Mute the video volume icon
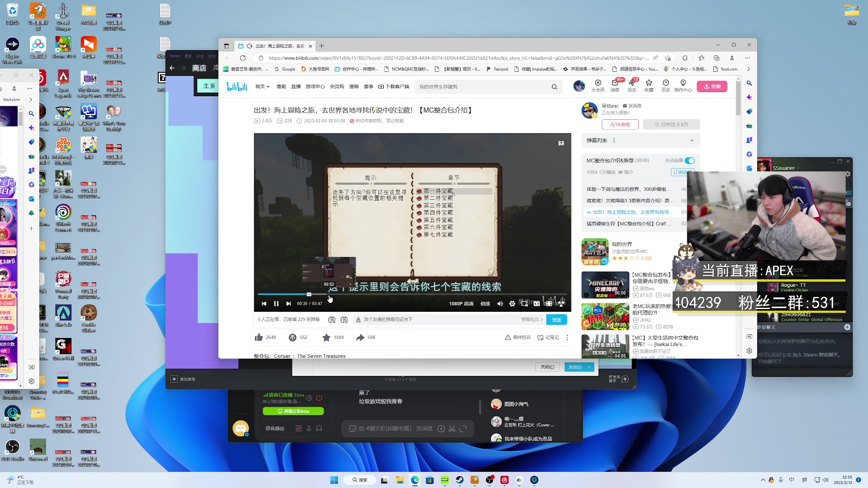The height and width of the screenshot is (488, 868). pos(500,304)
